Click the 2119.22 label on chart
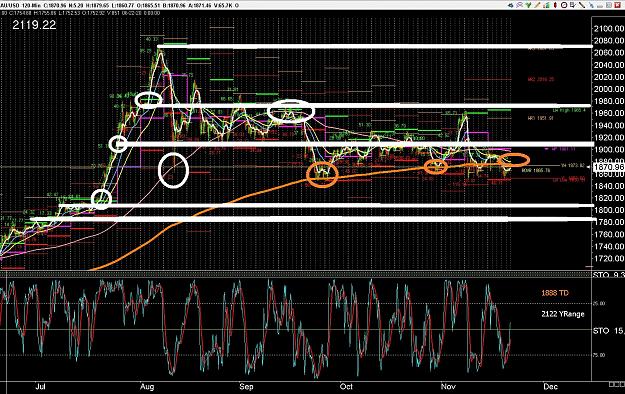625x394 pixels. pyautogui.click(x=34, y=25)
